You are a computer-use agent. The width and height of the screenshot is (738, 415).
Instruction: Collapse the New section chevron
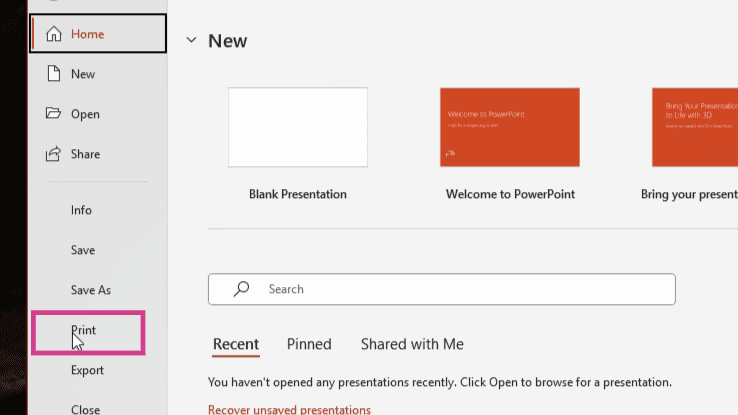191,40
